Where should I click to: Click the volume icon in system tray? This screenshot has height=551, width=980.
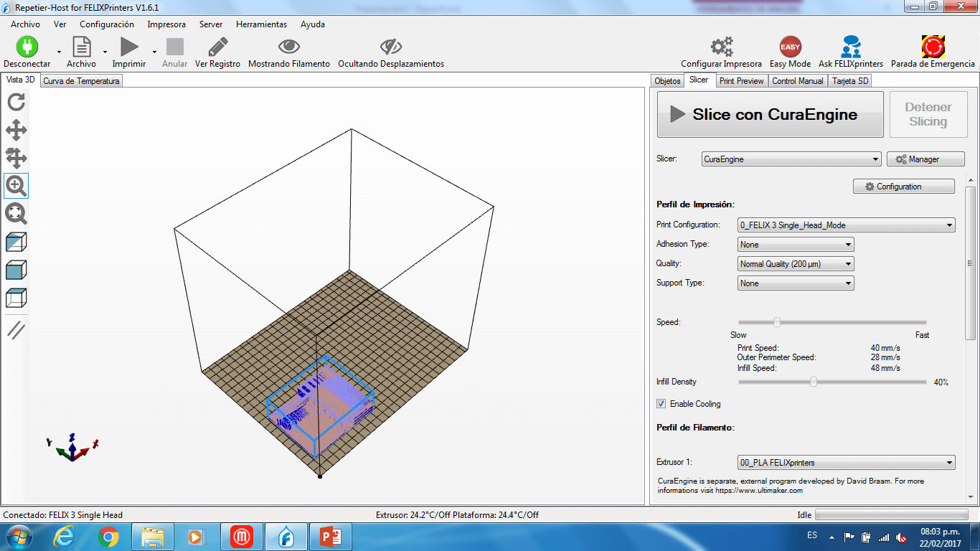(x=901, y=537)
